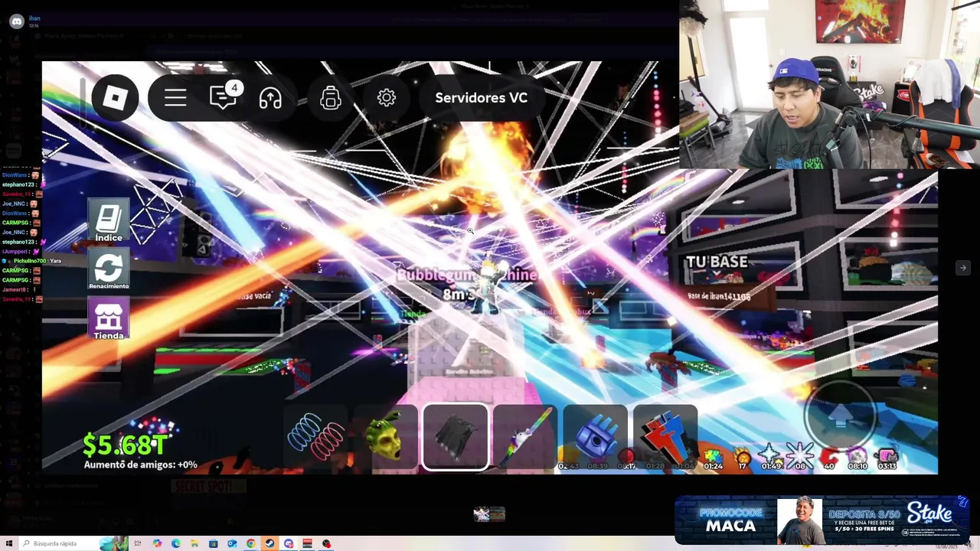Click the 01:49 sparkle boost timer icon
Image resolution: width=980 pixels, height=551 pixels.
772,459
